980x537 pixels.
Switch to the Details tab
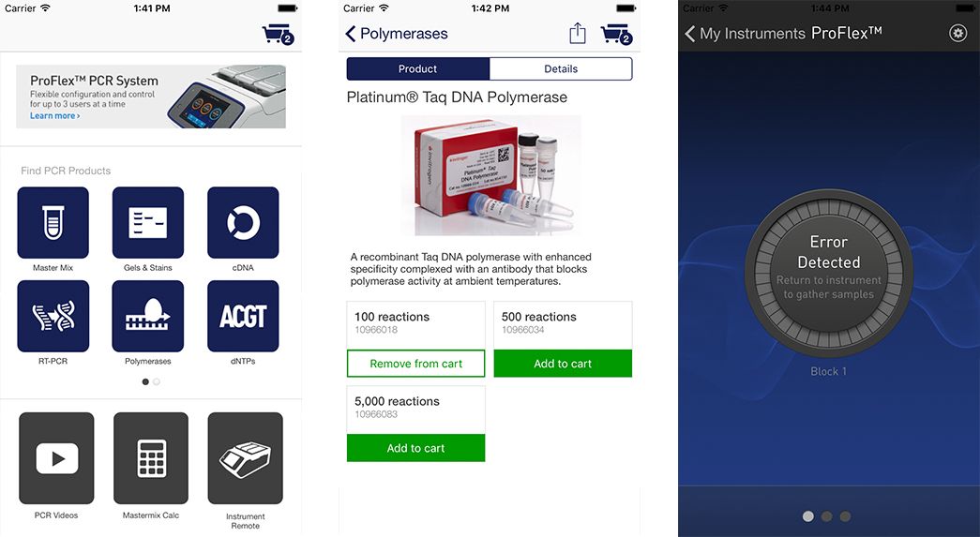(561, 68)
